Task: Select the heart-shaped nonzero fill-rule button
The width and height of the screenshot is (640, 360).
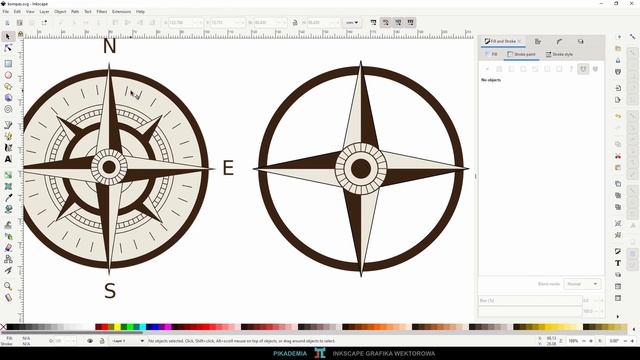Action: pyautogui.click(x=596, y=69)
